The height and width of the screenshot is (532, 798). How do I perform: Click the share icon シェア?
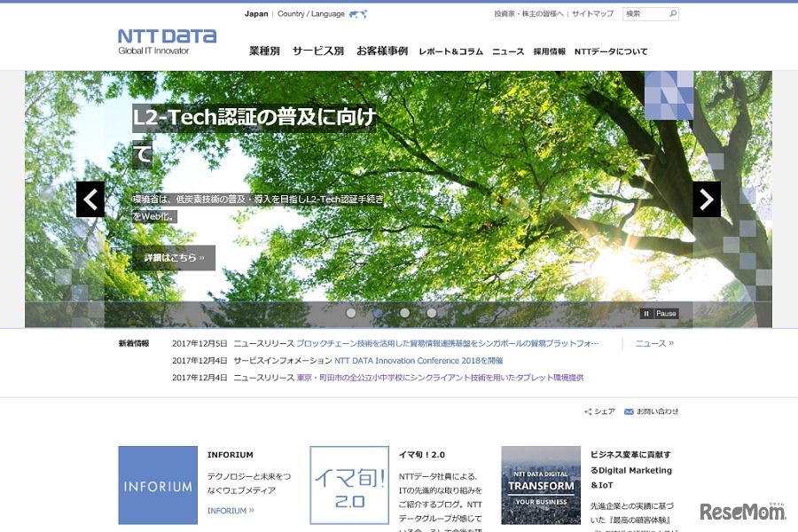(x=599, y=411)
